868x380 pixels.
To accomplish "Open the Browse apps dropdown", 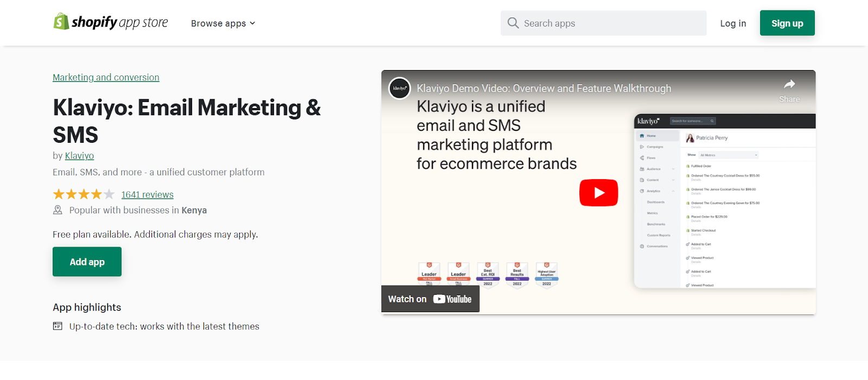I will pyautogui.click(x=223, y=23).
